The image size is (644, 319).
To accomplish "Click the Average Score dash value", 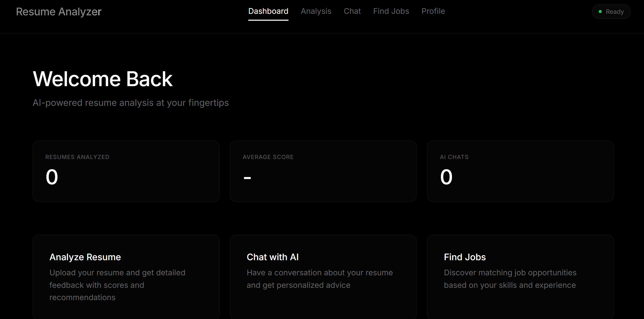I will [x=247, y=178].
